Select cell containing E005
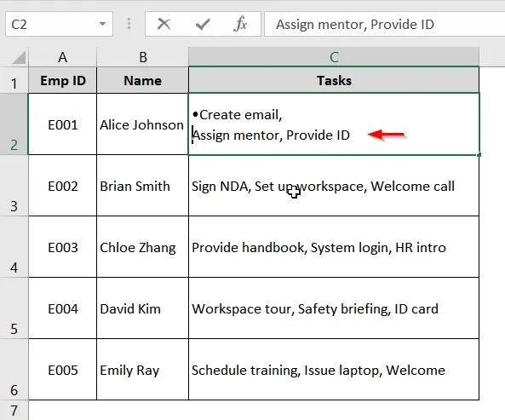 pyautogui.click(x=62, y=369)
